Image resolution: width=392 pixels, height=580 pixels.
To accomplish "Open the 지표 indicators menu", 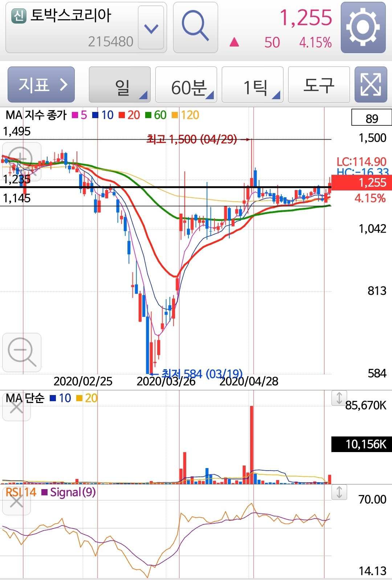I will (x=41, y=84).
